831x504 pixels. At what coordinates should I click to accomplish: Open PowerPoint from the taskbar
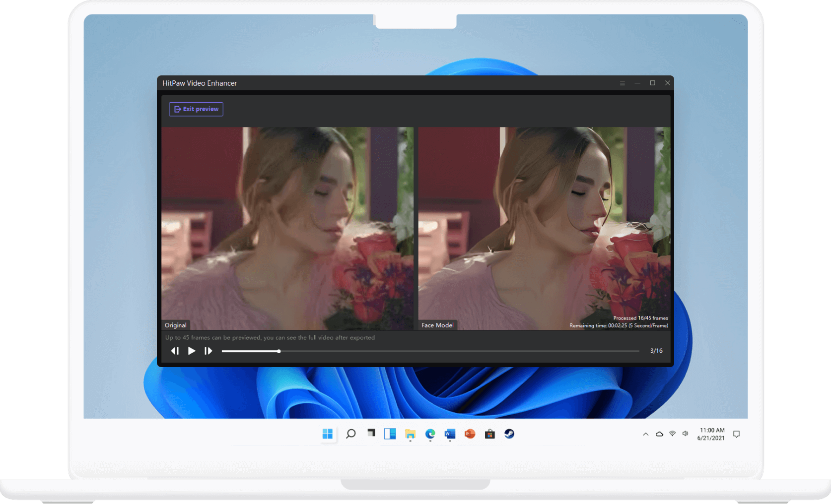click(x=470, y=434)
